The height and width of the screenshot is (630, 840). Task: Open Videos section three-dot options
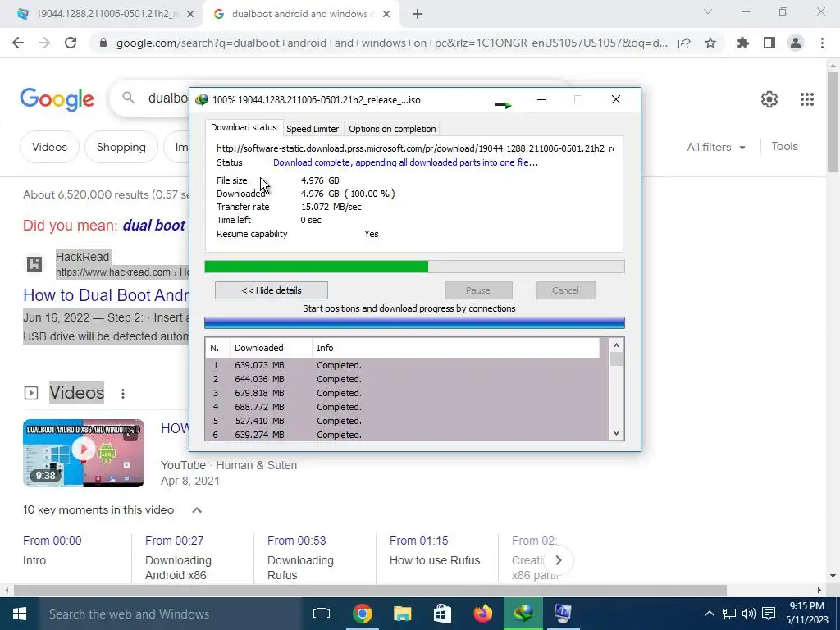click(123, 393)
